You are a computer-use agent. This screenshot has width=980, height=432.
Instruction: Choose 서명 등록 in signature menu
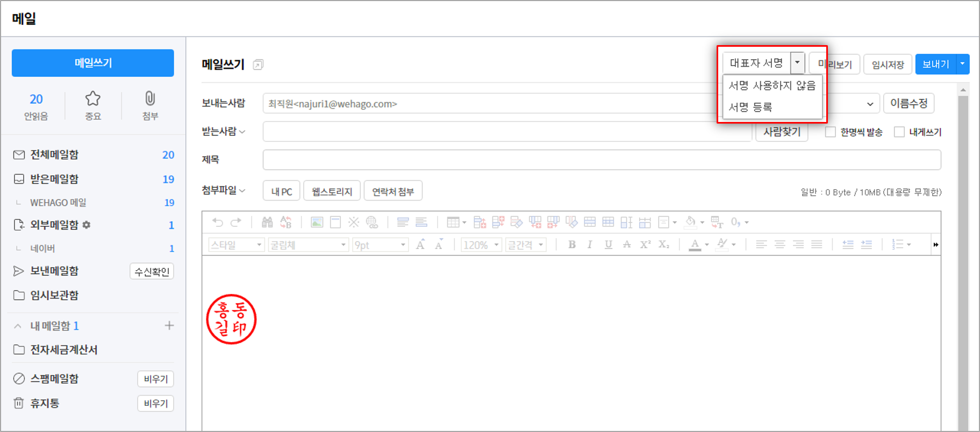pos(750,107)
